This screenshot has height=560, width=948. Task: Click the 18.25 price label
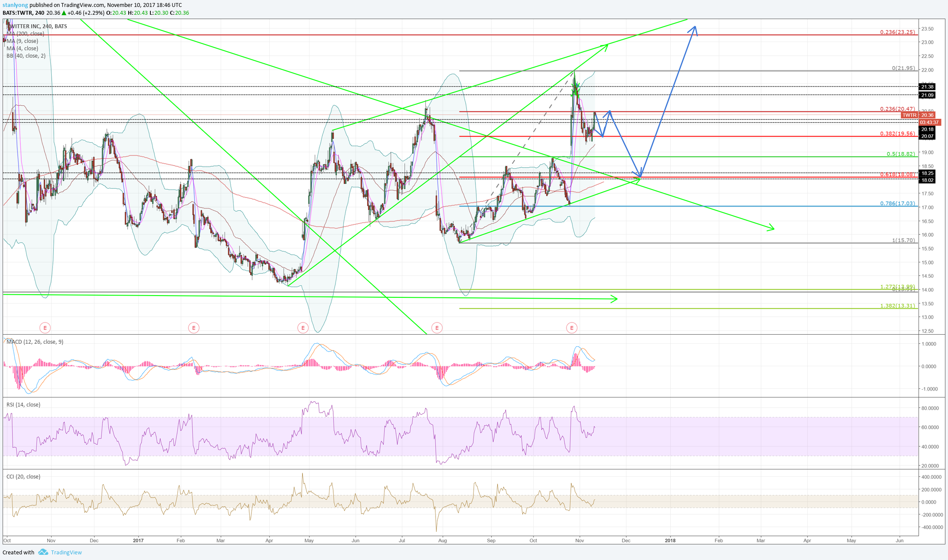(x=927, y=173)
